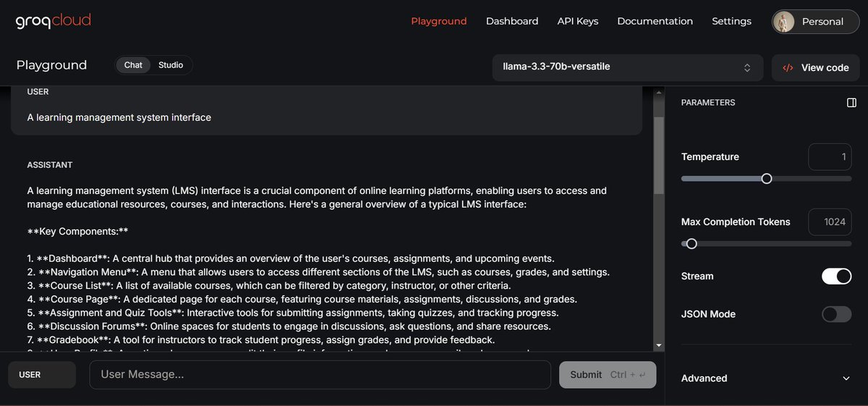This screenshot has width=868, height=406.
Task: Click the '2. **Navigation Menu**' list line
Action: [318, 272]
